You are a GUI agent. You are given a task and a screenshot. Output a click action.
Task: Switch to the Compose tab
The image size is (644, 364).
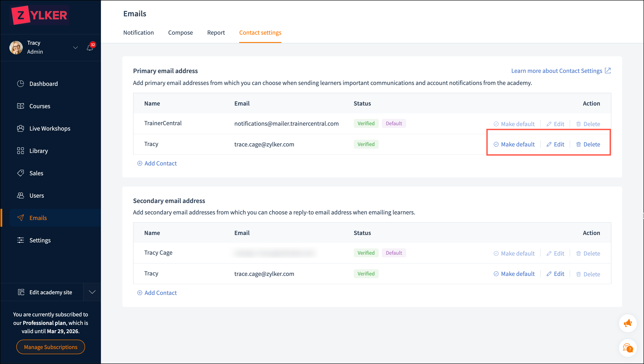pos(180,33)
